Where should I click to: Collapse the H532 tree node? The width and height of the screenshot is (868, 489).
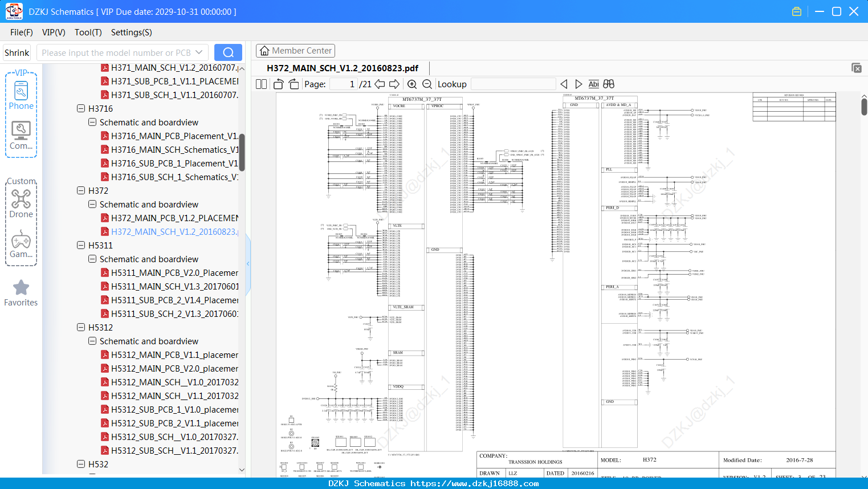pyautogui.click(x=81, y=464)
